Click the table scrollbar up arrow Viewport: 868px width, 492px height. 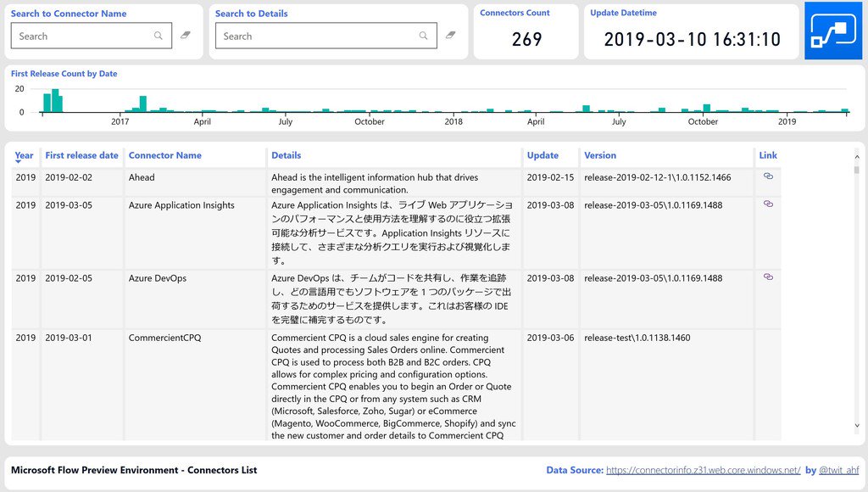click(857, 157)
